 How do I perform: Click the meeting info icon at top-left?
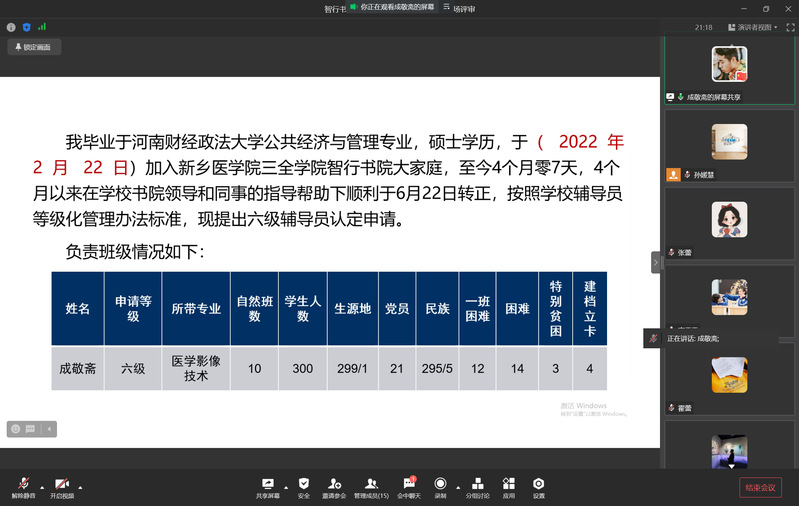[11, 28]
